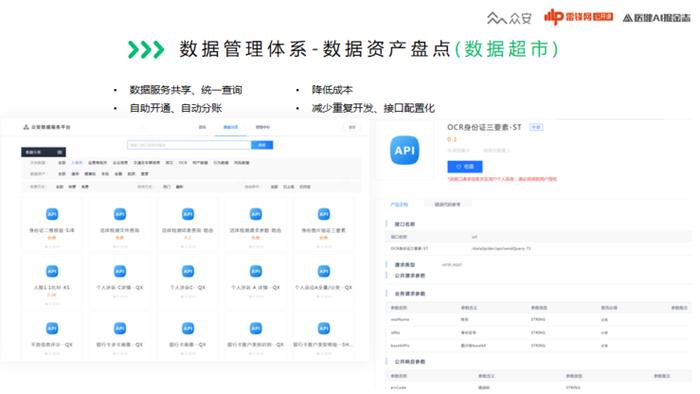Click the 接口名称 section heading

tap(404, 224)
